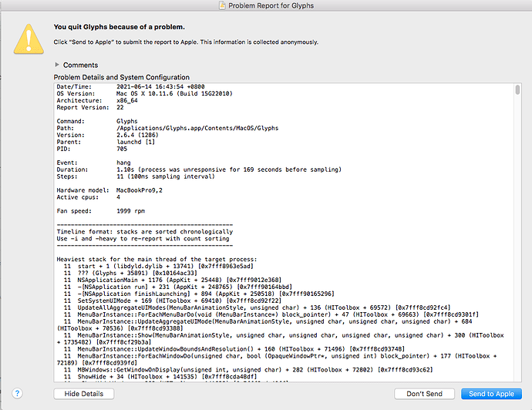
Task: Click the PID 705 line
Action: 92,149
